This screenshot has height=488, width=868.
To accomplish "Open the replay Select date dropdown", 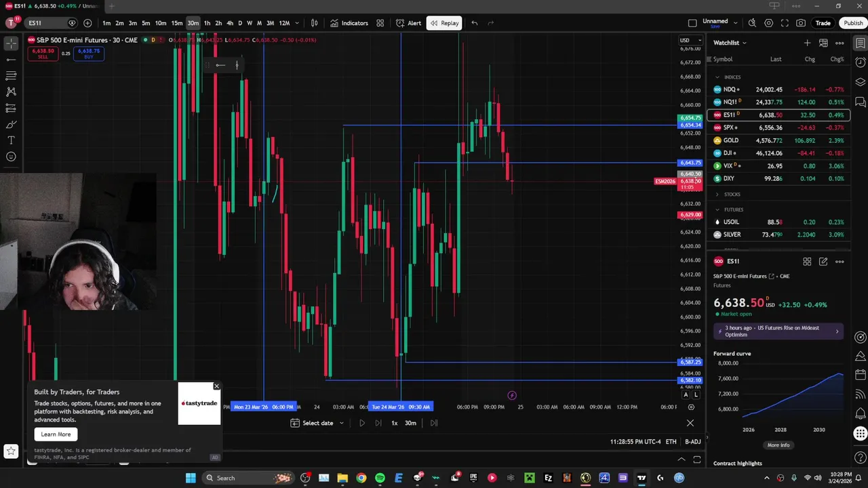I will pos(317,423).
